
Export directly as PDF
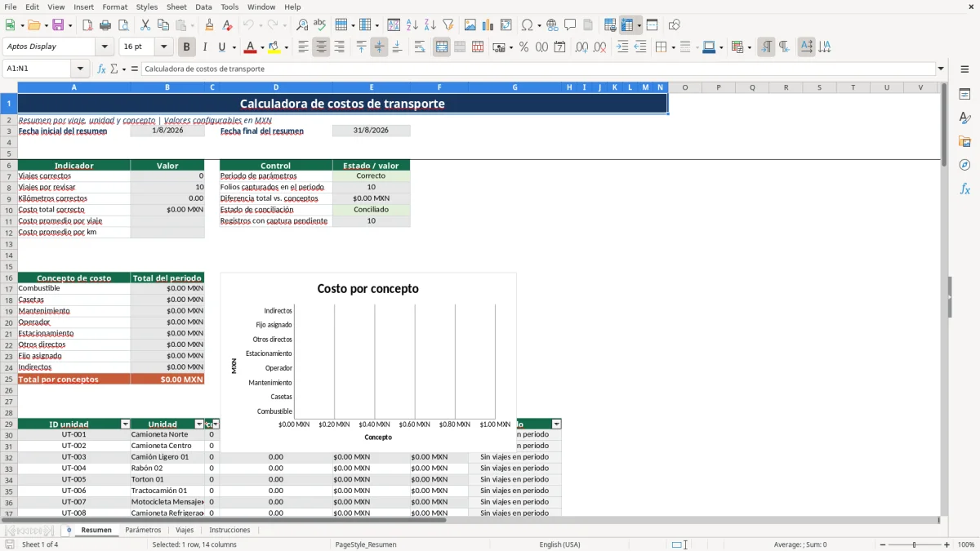[x=87, y=25]
